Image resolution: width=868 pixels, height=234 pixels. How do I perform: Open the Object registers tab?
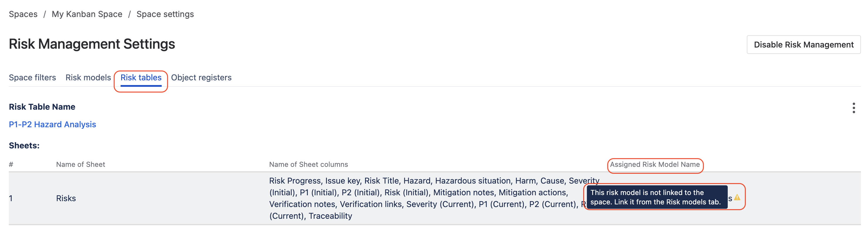click(201, 77)
